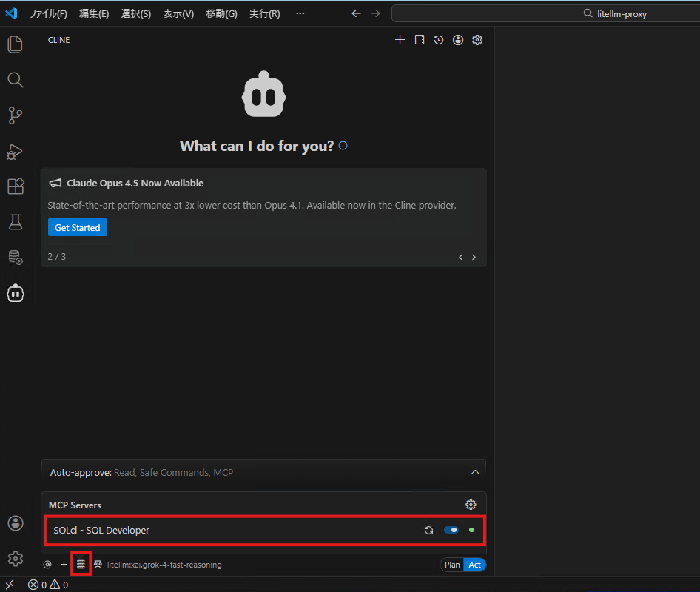
Task: Navigate back with the left arrow
Action: (x=356, y=13)
